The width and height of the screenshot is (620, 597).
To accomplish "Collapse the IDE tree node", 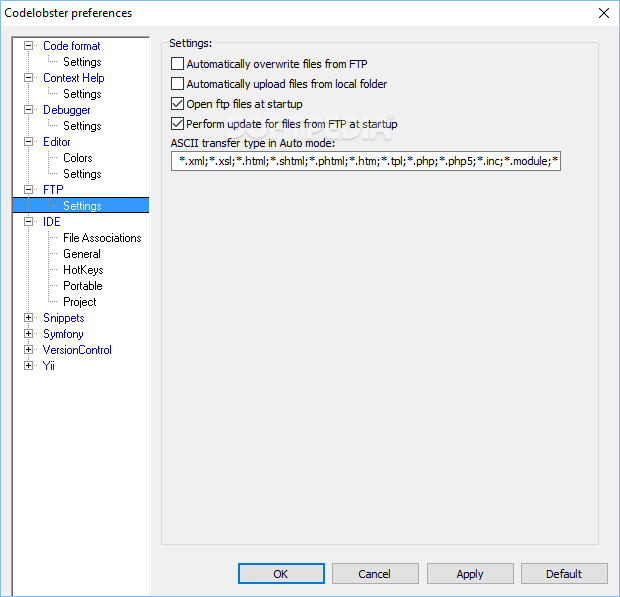I will coord(28,221).
